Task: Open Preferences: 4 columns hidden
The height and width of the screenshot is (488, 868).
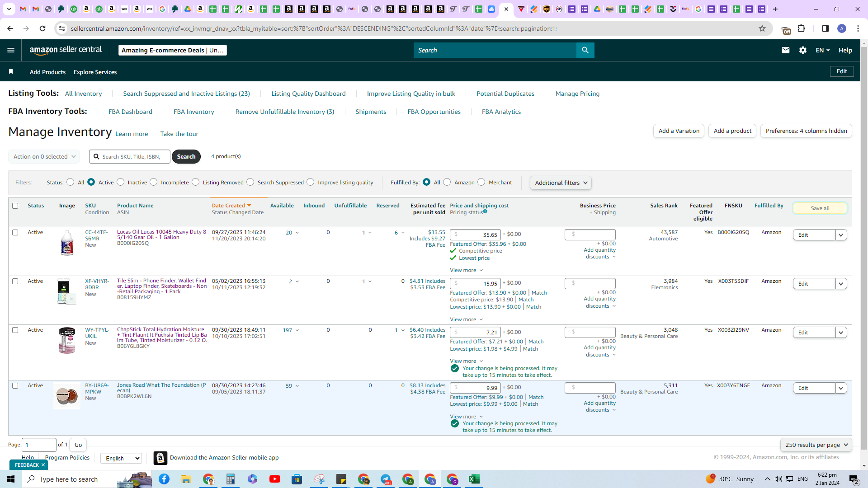Action: [806, 131]
